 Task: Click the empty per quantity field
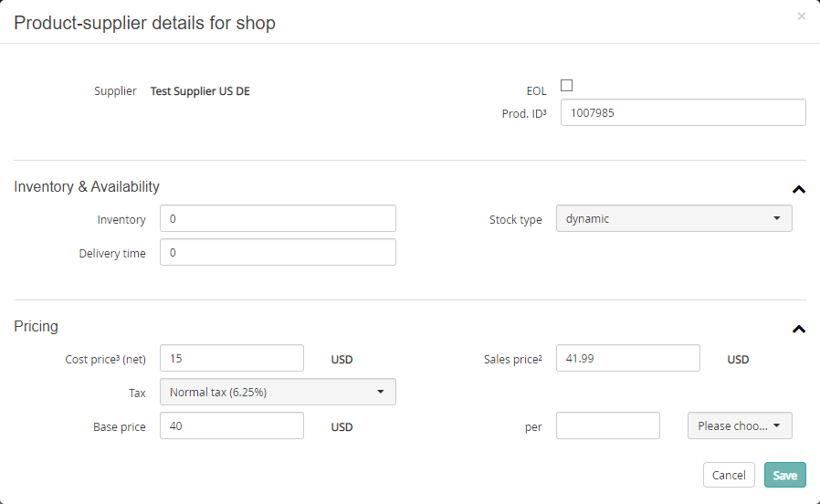pos(607,425)
